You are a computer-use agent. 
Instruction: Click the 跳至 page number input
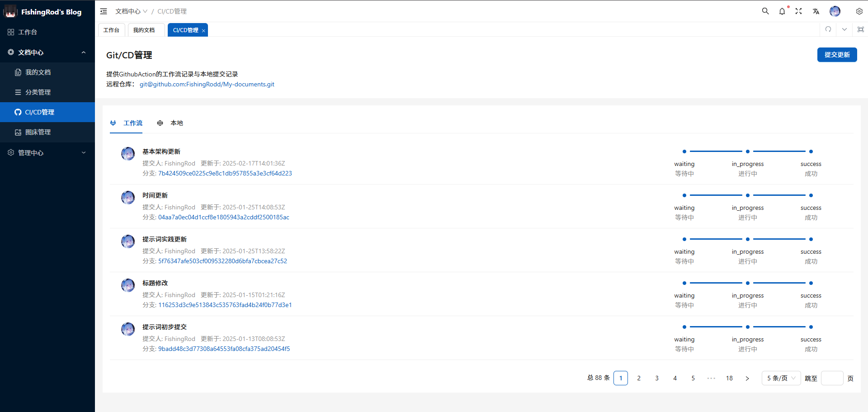[831, 378]
